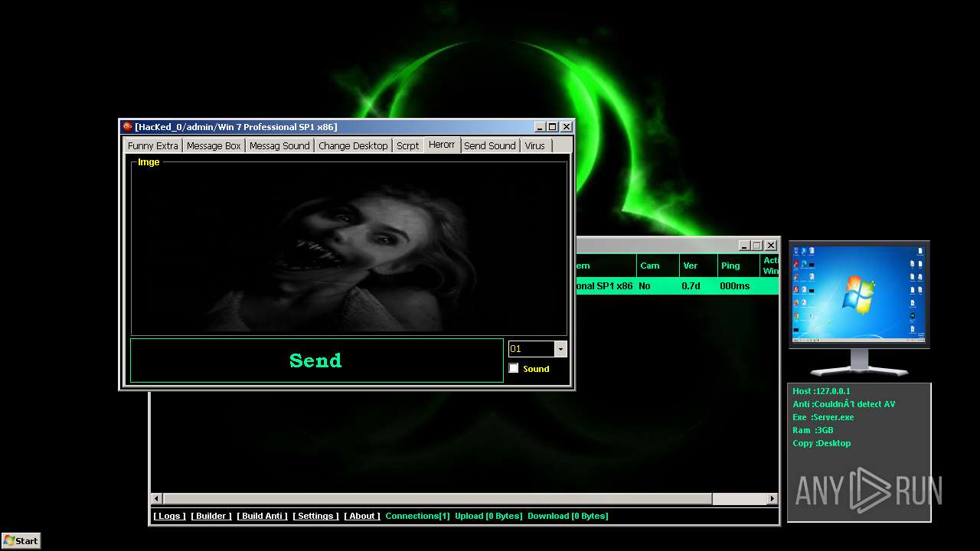Click the Upload [0 Bytes] status text
The width and height of the screenshot is (980, 551).
488,516
